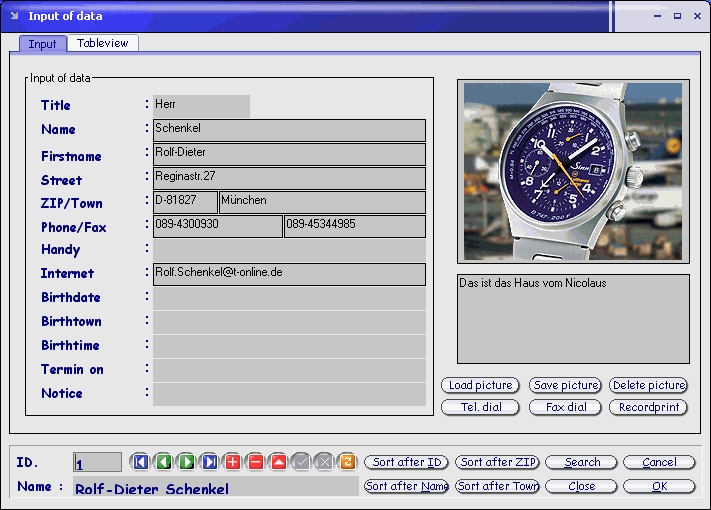Viewport: 711px width, 510px height.
Task: Click the red up-arrow edit icon
Action: click(279, 462)
